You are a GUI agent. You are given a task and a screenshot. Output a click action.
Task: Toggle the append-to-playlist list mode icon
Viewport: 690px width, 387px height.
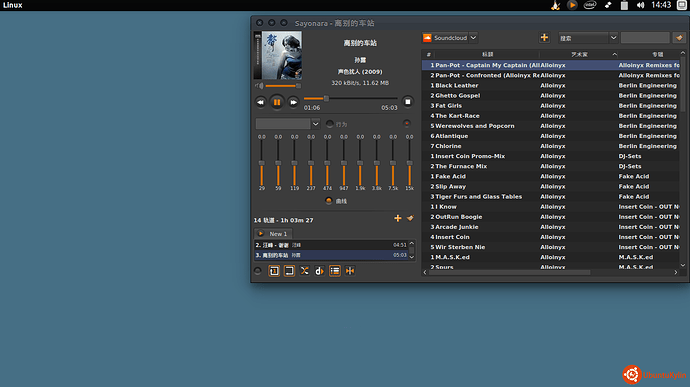(x=335, y=271)
